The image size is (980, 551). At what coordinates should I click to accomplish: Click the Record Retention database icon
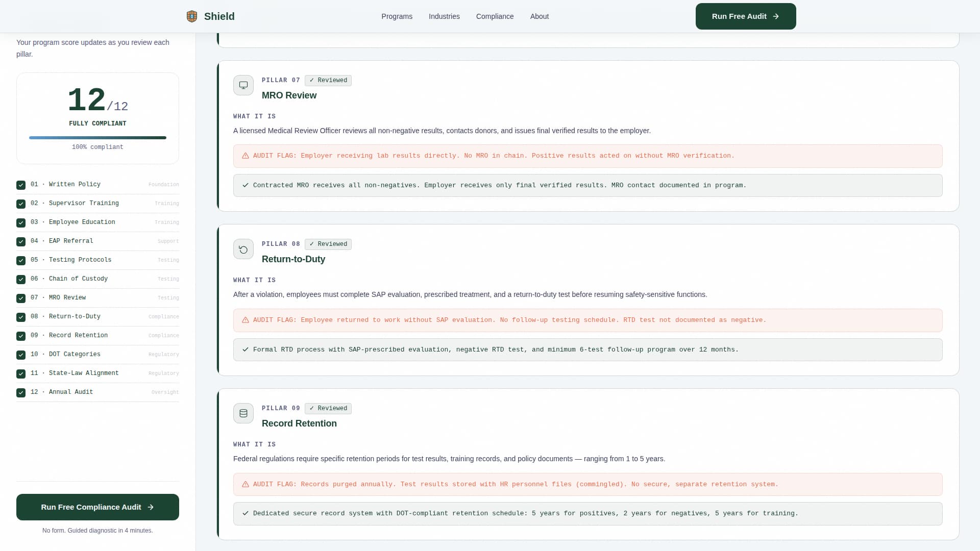(x=243, y=413)
